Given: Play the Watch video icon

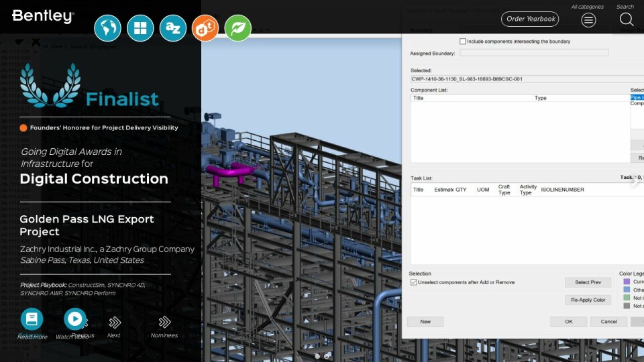Looking at the screenshot, I should pyautogui.click(x=74, y=319).
